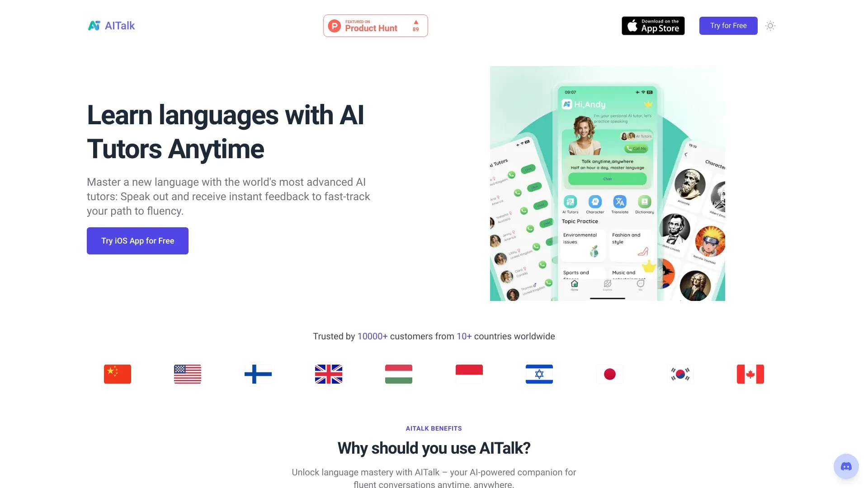Image resolution: width=868 pixels, height=488 pixels.
Task: Click the United States flag icon
Action: [x=187, y=374]
